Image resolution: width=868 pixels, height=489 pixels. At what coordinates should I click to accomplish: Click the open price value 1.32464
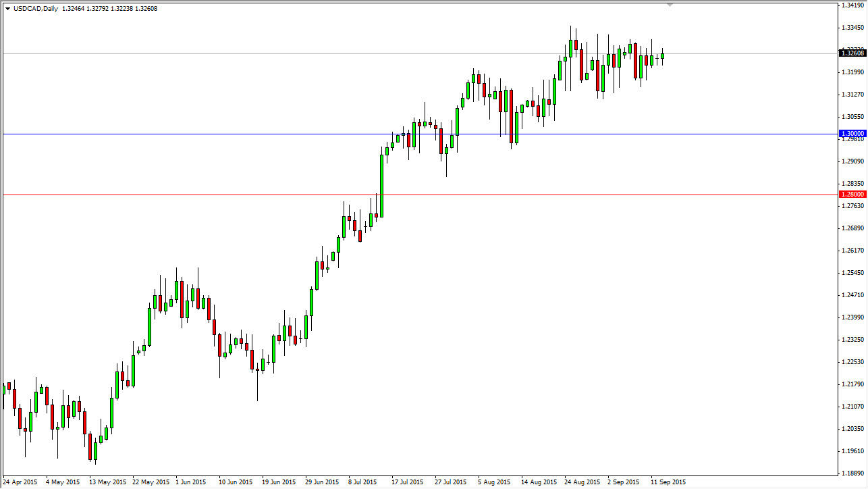[x=72, y=8]
